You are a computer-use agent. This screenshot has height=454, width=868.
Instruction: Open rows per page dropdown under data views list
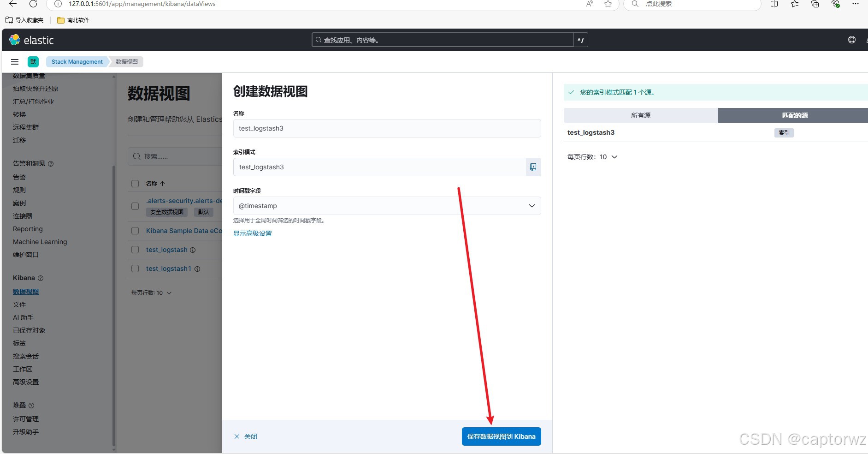click(x=152, y=293)
